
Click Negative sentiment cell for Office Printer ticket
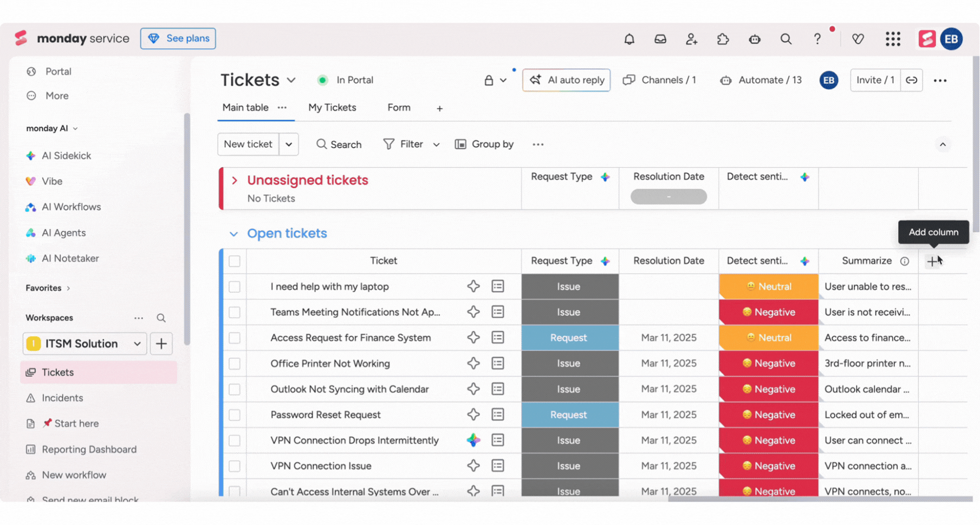769,363
